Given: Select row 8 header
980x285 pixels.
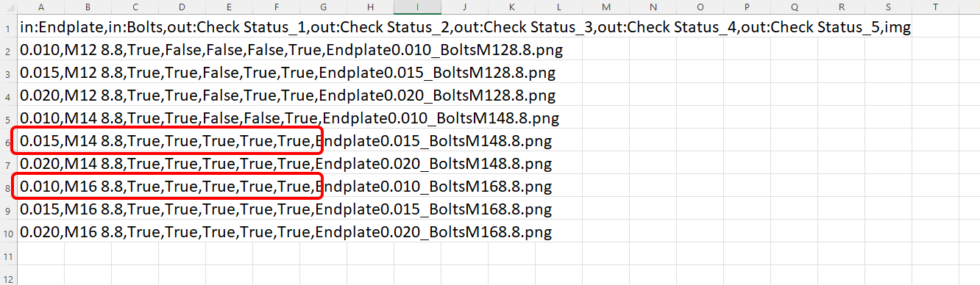Looking at the screenshot, I should pyautogui.click(x=7, y=187).
